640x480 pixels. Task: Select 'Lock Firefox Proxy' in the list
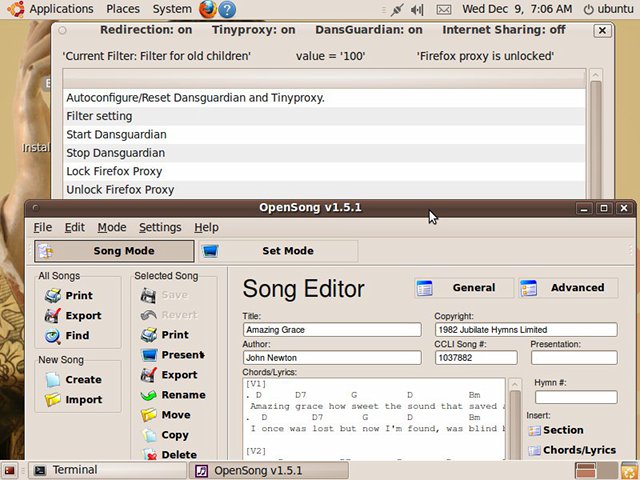pyautogui.click(x=324, y=171)
